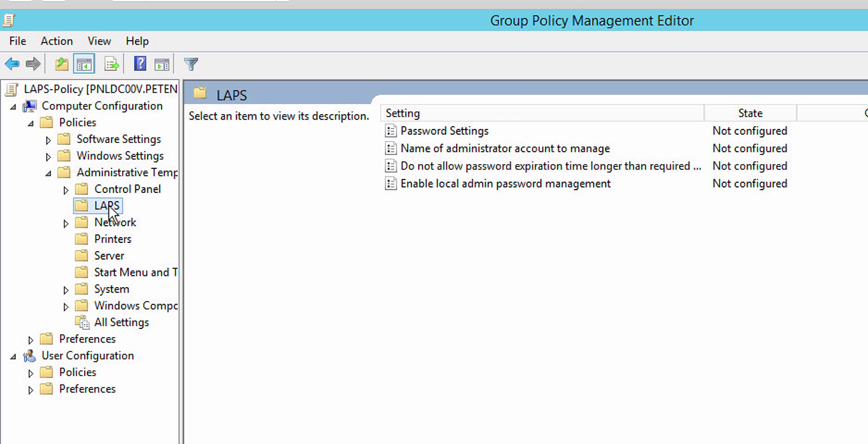Click the Help question mark icon
Image resolution: width=868 pixels, height=444 pixels.
coord(139,63)
